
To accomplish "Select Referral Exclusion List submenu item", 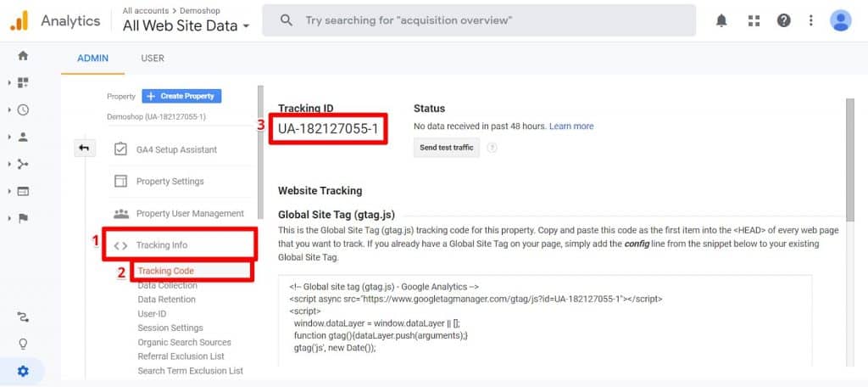I will pos(181,356).
